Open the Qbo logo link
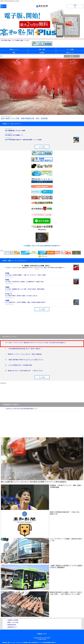The image size is (84, 644). [68, 253]
